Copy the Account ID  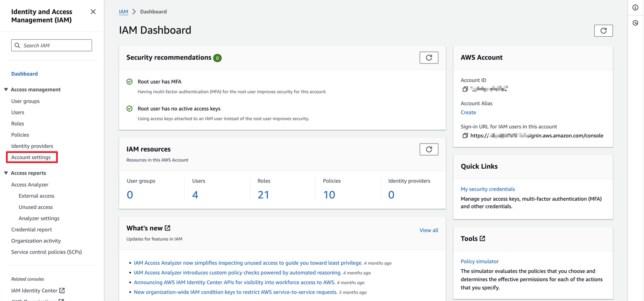click(465, 89)
